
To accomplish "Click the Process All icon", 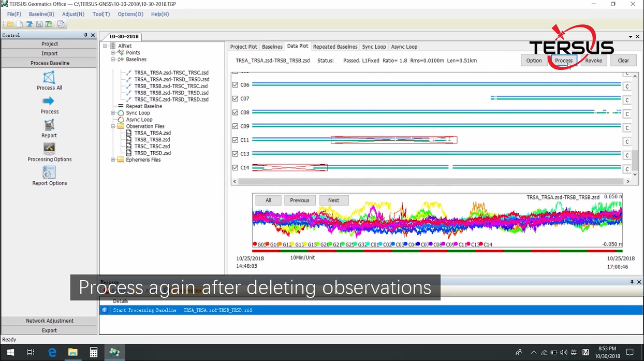I will click(x=49, y=78).
